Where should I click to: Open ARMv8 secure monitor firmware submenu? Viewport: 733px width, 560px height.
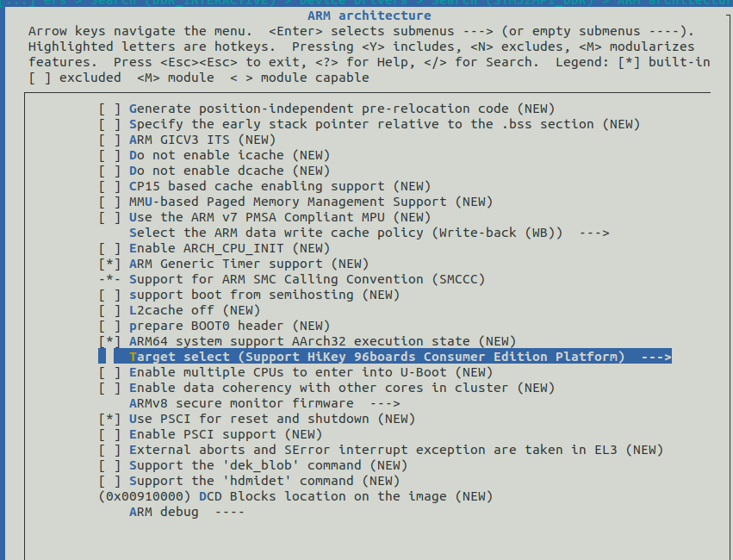click(264, 403)
